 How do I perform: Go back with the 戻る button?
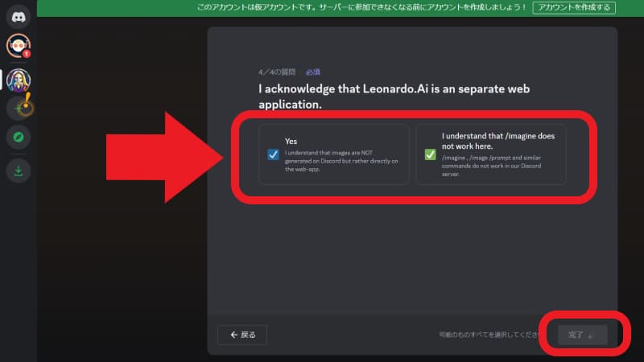coord(242,335)
